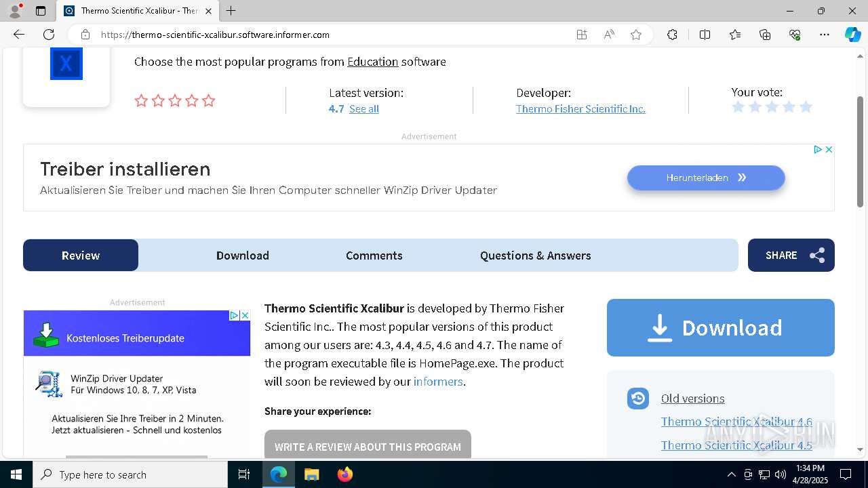868x488 pixels.
Task: Rate the program with first vote star
Action: click(738, 107)
